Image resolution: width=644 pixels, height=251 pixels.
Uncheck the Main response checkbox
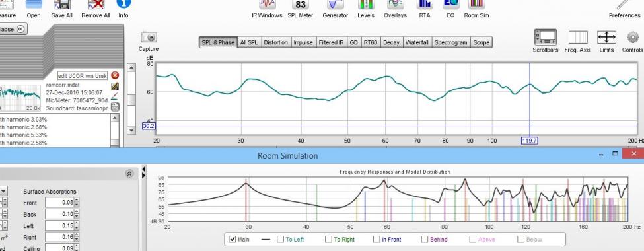click(x=232, y=239)
